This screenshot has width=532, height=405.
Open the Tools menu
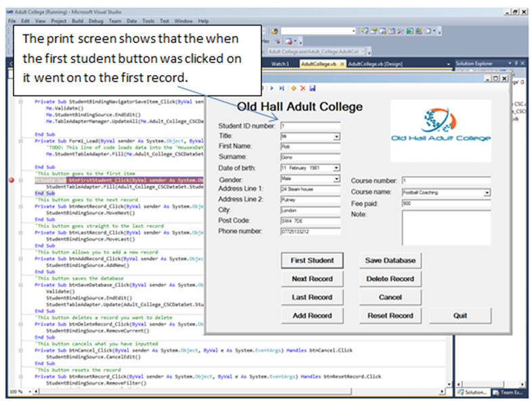coord(148,21)
